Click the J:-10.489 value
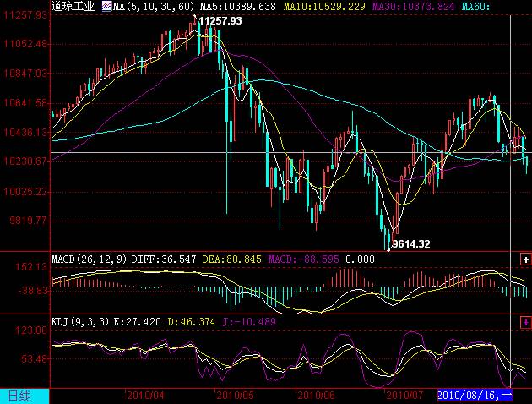 [249, 321]
